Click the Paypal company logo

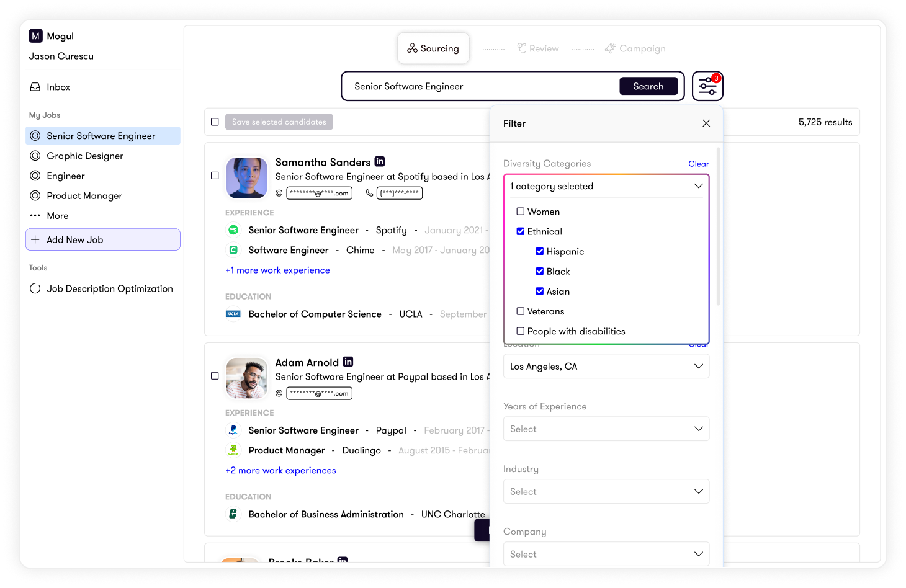(x=233, y=430)
